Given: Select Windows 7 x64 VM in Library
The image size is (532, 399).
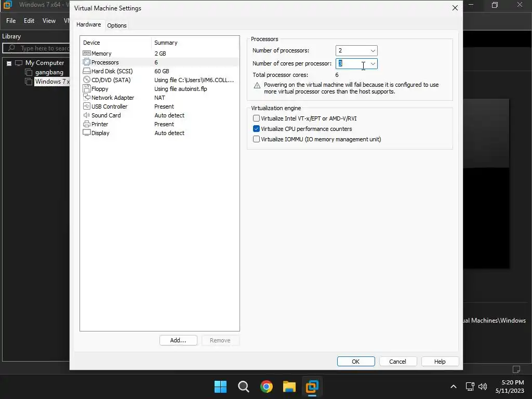Looking at the screenshot, I should point(52,82).
